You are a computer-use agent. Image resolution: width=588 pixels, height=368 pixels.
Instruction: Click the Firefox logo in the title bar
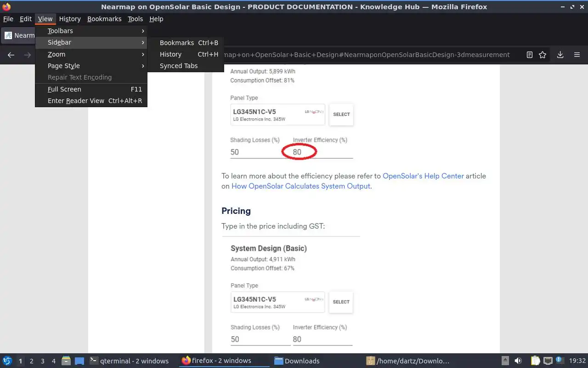click(x=6, y=6)
